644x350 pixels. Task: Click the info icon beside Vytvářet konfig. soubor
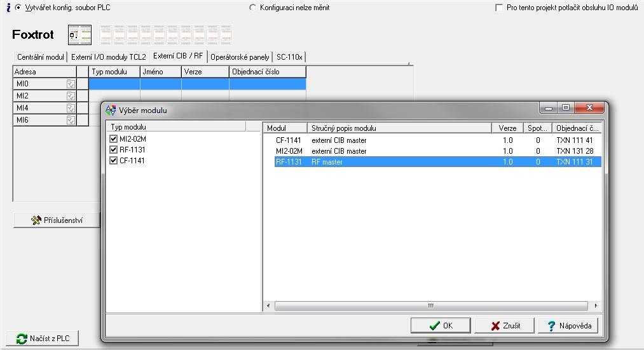click(8, 8)
